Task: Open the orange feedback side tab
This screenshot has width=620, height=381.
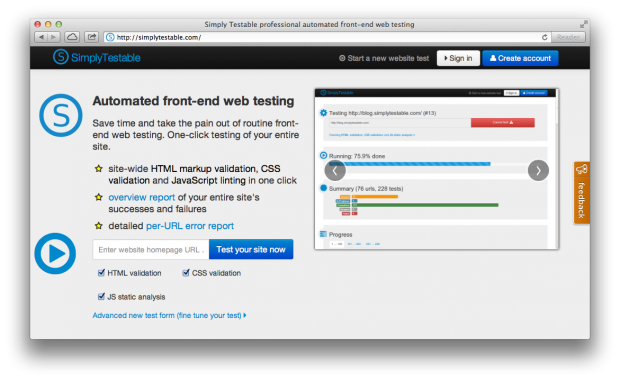Action: point(582,193)
